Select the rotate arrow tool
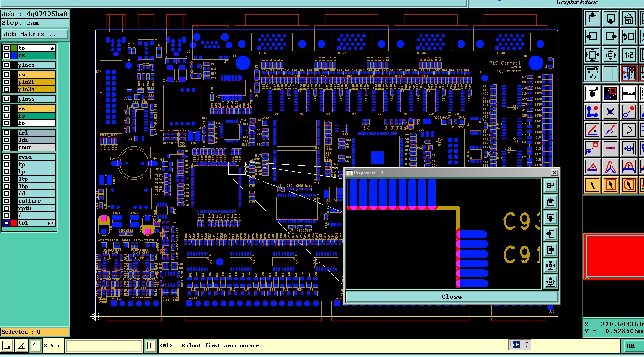The image size is (644, 357). click(x=629, y=130)
